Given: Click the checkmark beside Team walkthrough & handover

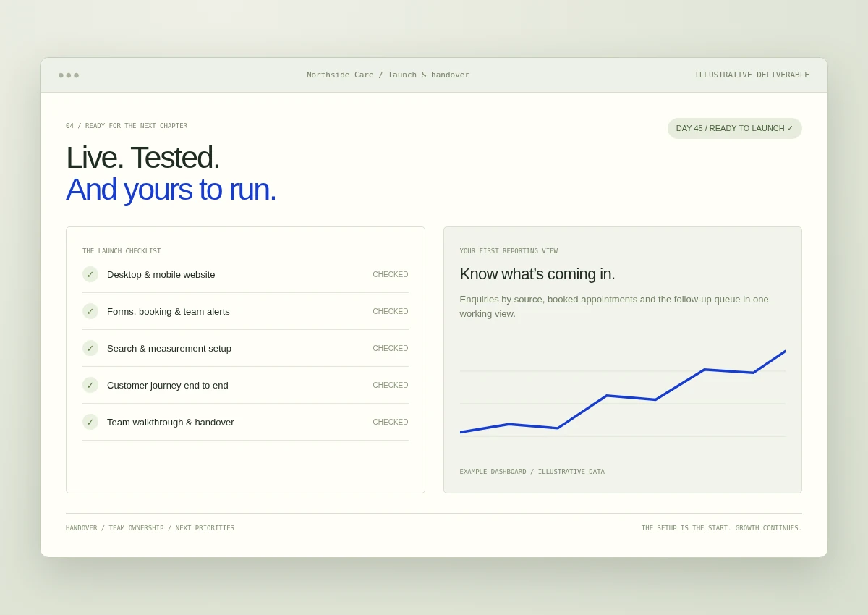Looking at the screenshot, I should pos(90,422).
